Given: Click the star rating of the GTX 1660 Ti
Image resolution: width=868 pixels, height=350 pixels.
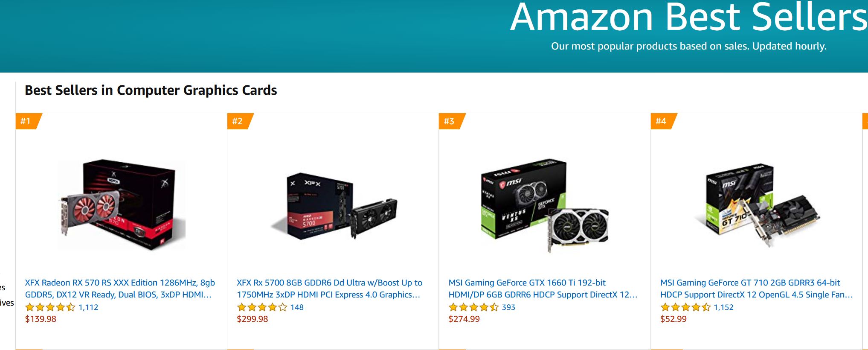Looking at the screenshot, I should click(x=473, y=307).
